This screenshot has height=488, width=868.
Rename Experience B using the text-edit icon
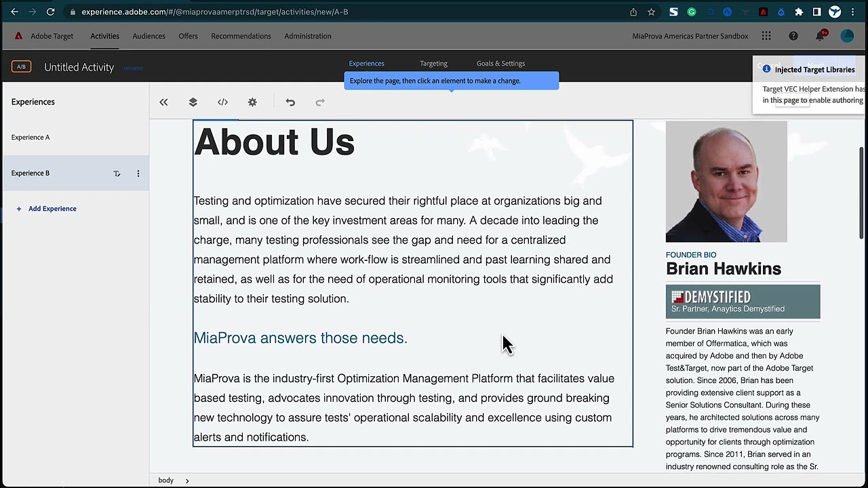pos(117,174)
